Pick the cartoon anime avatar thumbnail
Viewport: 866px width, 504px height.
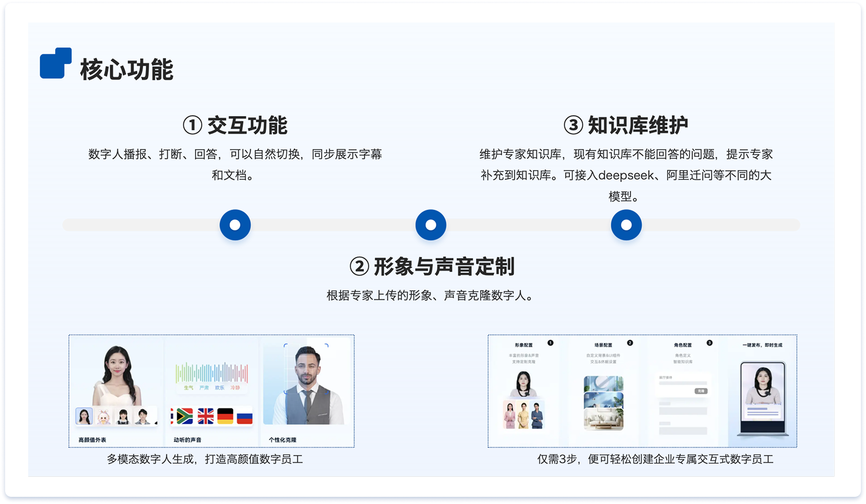click(x=103, y=417)
